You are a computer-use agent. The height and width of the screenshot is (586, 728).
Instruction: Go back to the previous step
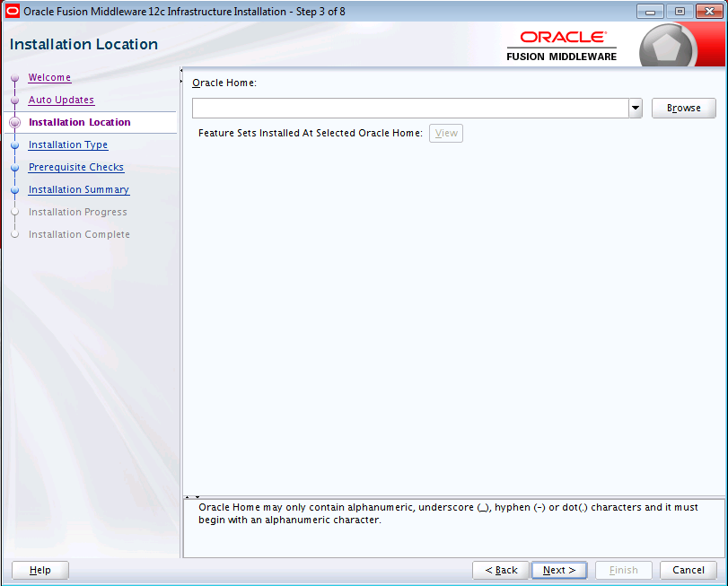point(501,570)
